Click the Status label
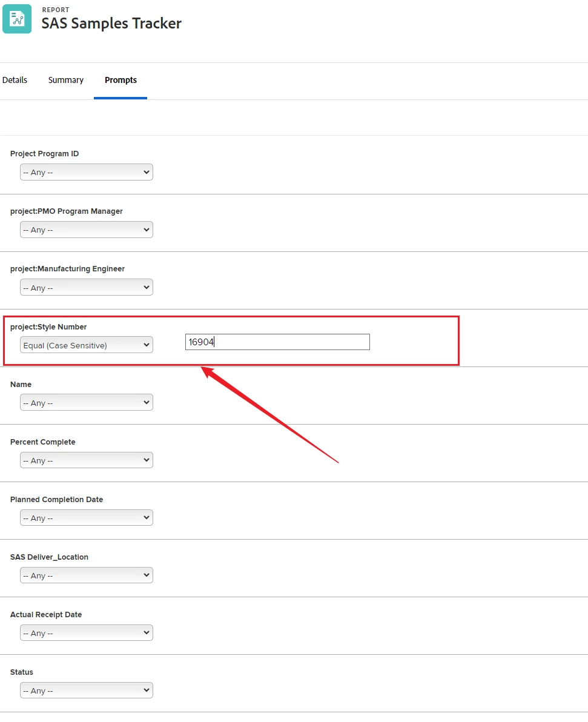The height and width of the screenshot is (722, 588). pyautogui.click(x=22, y=672)
